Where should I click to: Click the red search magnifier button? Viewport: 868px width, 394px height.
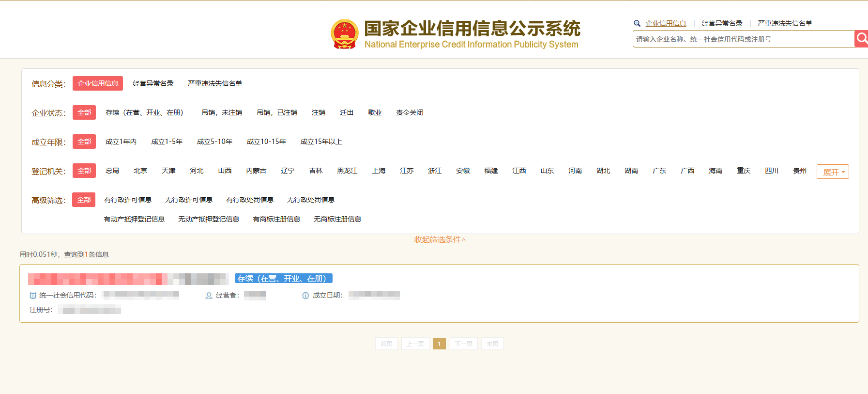[861, 39]
